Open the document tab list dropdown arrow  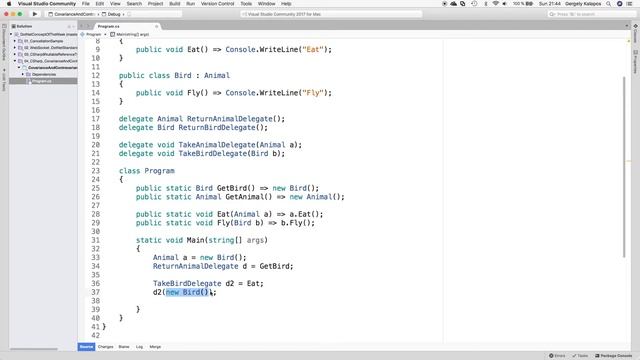click(x=627, y=26)
